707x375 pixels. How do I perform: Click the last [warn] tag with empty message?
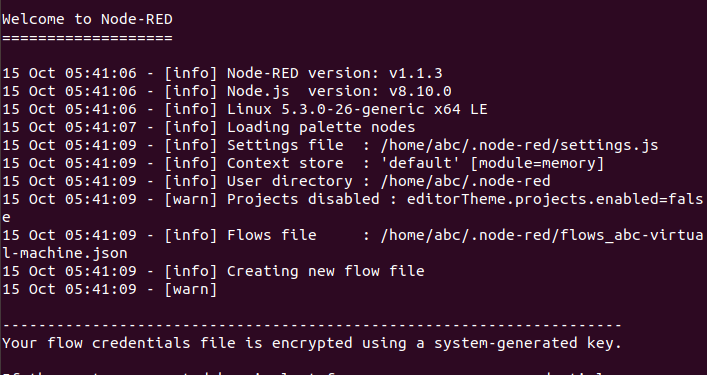click(x=191, y=290)
